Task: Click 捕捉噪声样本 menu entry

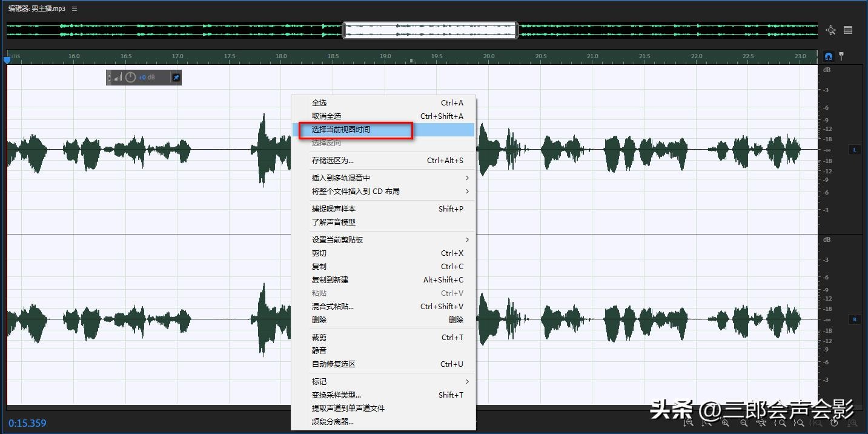Action: (334, 209)
